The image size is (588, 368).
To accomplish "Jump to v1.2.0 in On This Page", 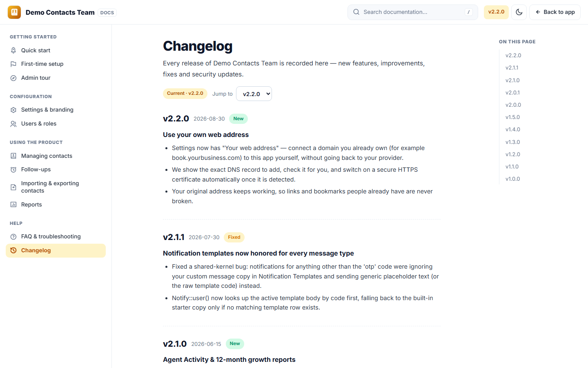I will point(512,155).
